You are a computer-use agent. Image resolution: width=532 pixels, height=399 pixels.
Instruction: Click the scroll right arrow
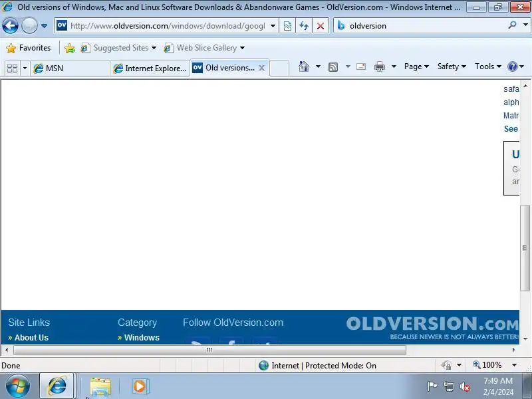(513, 350)
